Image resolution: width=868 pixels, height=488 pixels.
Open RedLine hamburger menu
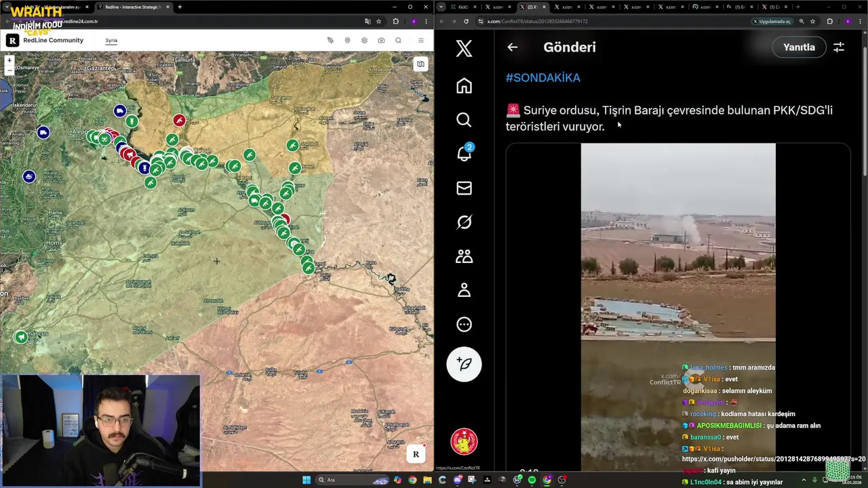tap(420, 40)
